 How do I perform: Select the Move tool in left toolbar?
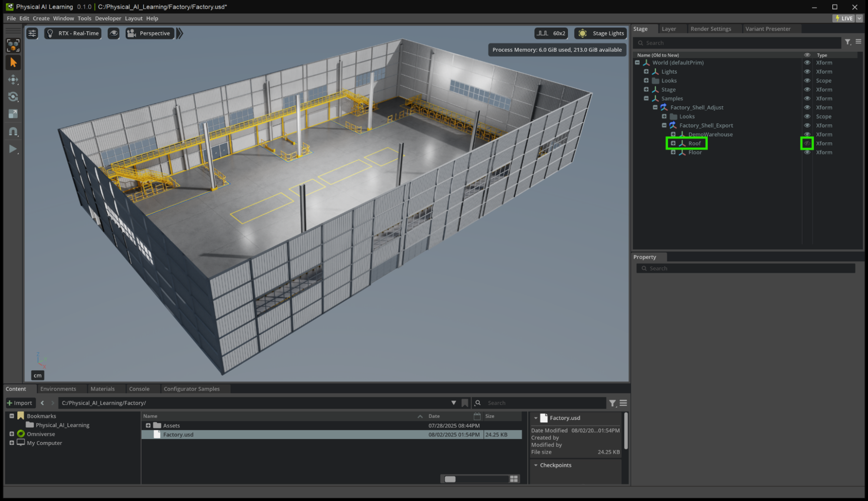coord(13,80)
